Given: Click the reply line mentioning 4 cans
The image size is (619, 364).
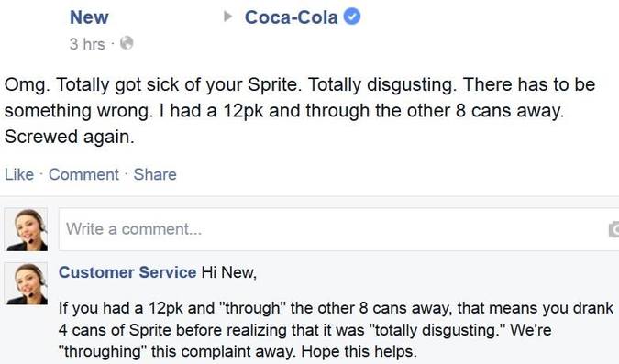Looking at the screenshot, I should (304, 330).
